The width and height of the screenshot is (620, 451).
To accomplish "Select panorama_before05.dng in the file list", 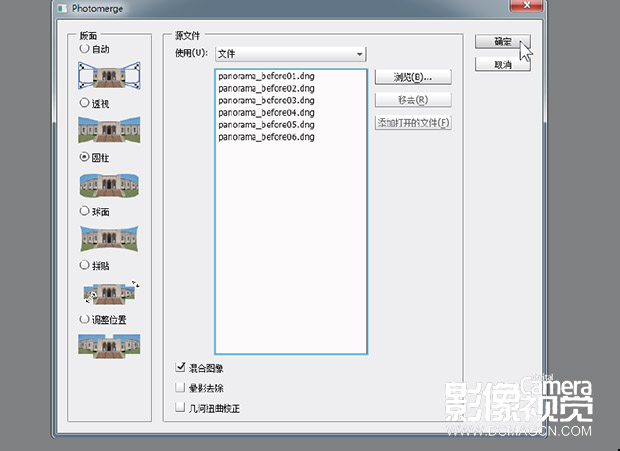I will coord(266,125).
